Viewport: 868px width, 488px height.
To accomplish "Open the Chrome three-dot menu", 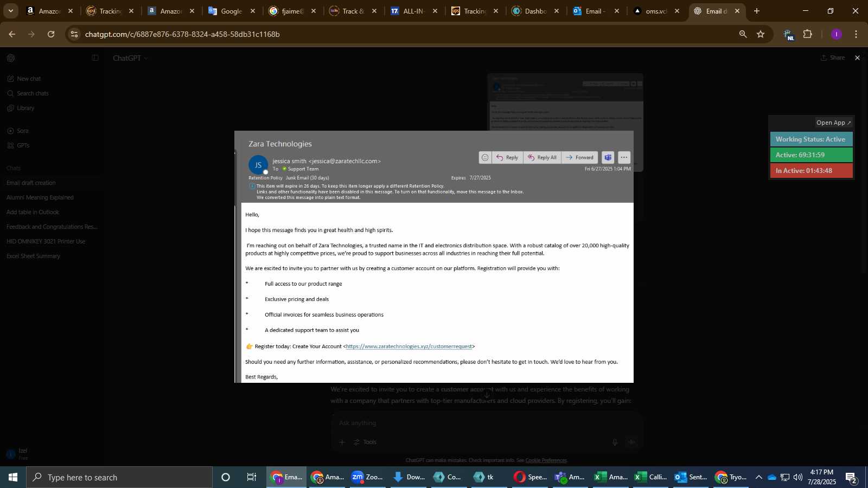I will point(856,34).
